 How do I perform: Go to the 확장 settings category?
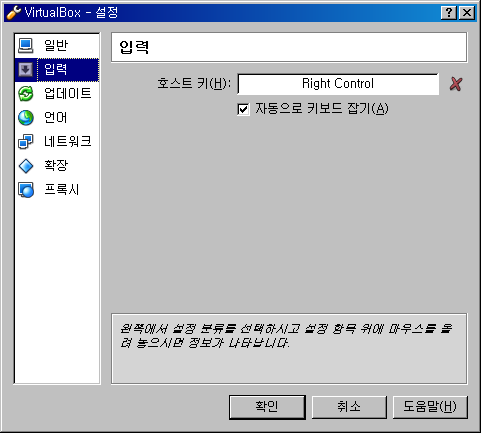[57, 166]
